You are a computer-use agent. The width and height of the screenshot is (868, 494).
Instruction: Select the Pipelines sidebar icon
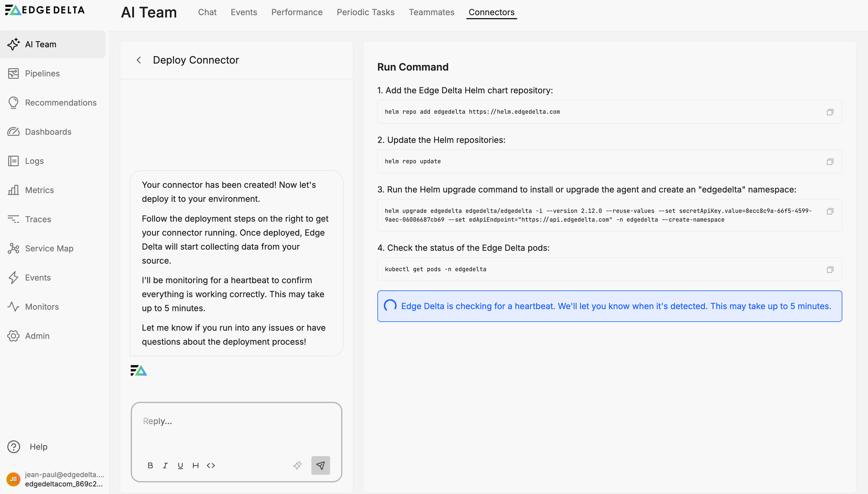click(x=14, y=73)
